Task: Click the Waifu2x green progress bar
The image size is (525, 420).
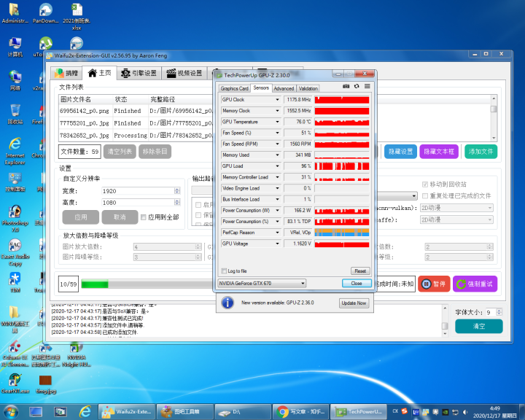Action: pyautogui.click(x=94, y=284)
